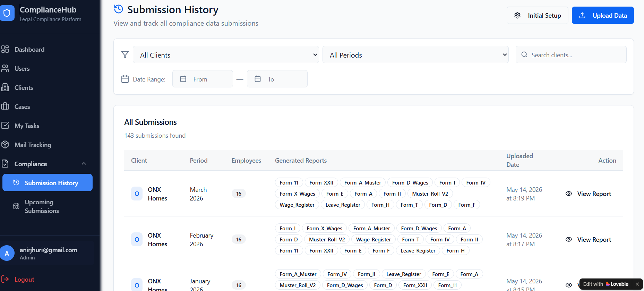Open the All Periods dropdown

[x=415, y=55]
